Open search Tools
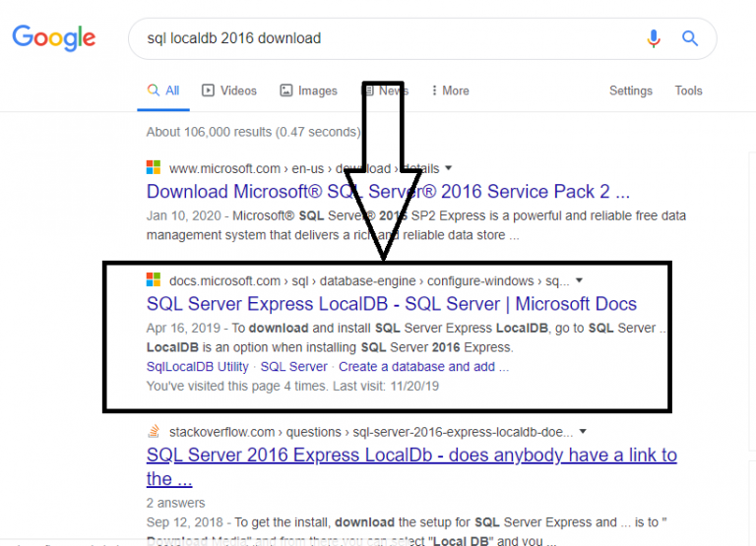 point(688,91)
